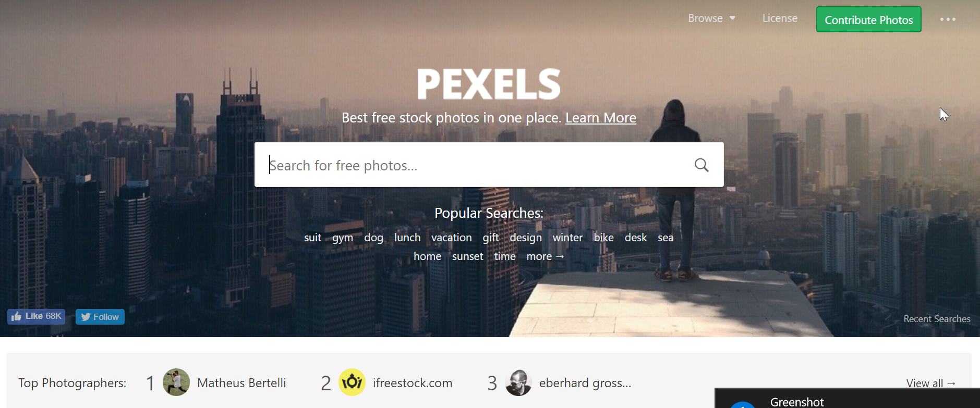Click the magnifying glass search icon
Viewport: 980px width, 408px height.
pos(701,165)
